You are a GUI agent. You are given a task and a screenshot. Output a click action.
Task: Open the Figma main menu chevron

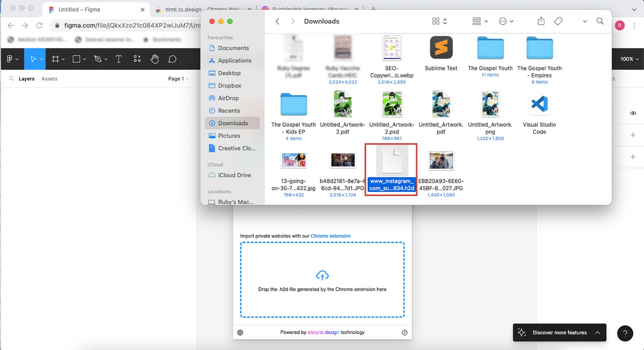tap(17, 59)
